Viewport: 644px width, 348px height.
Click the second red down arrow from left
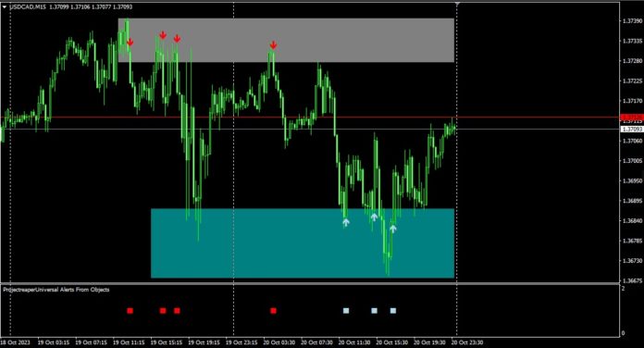pos(163,35)
